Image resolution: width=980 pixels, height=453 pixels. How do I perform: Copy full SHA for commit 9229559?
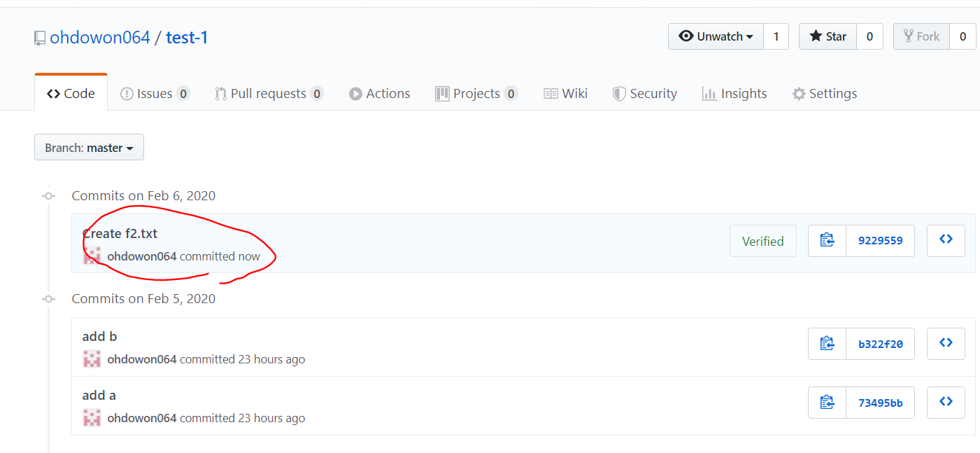[x=827, y=241]
